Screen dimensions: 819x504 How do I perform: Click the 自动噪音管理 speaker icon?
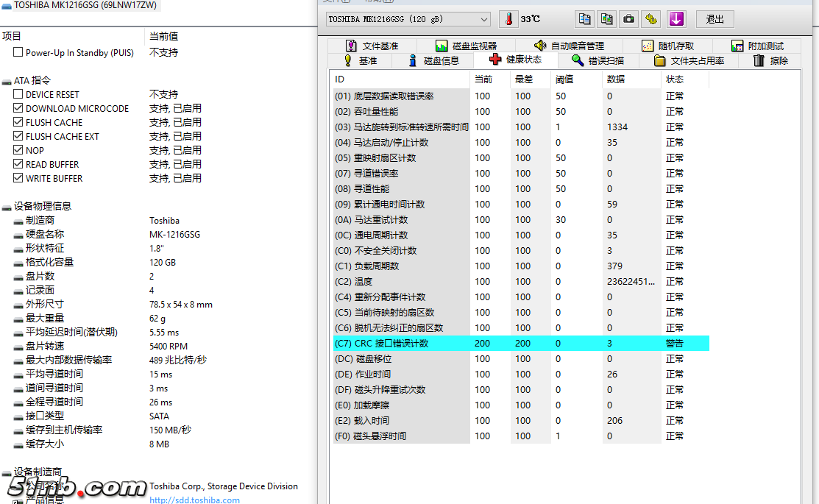click(539, 46)
